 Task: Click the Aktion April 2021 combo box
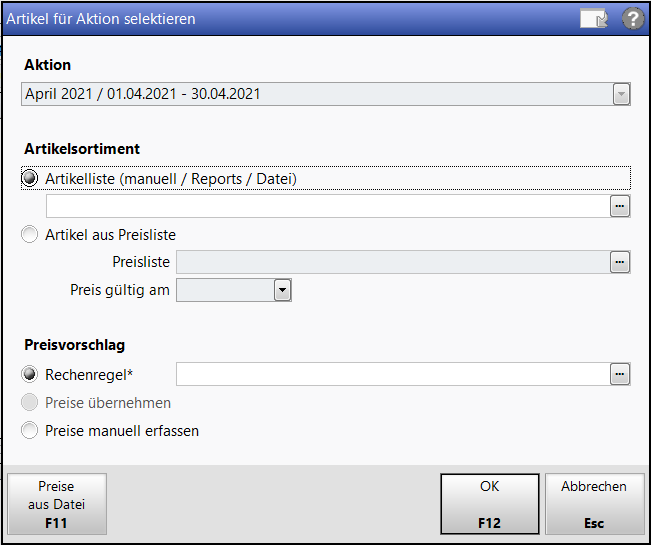tap(326, 94)
